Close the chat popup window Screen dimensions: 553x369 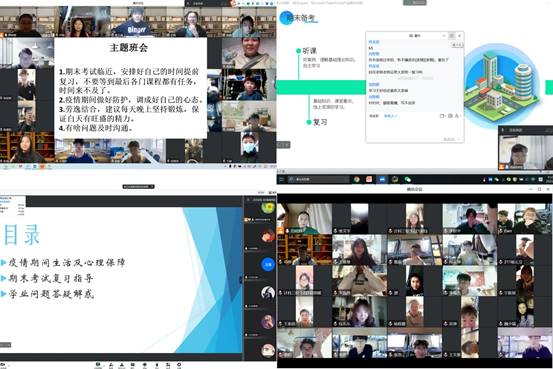tap(459, 36)
